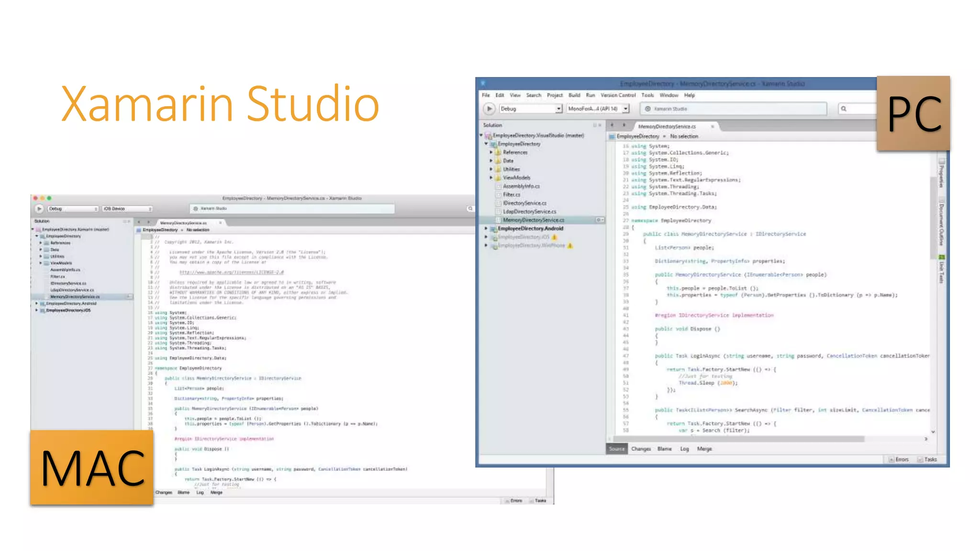Expand EmployeeDirectory.Android project in PC tree
Screen dimensions: 980x551
pos(486,229)
